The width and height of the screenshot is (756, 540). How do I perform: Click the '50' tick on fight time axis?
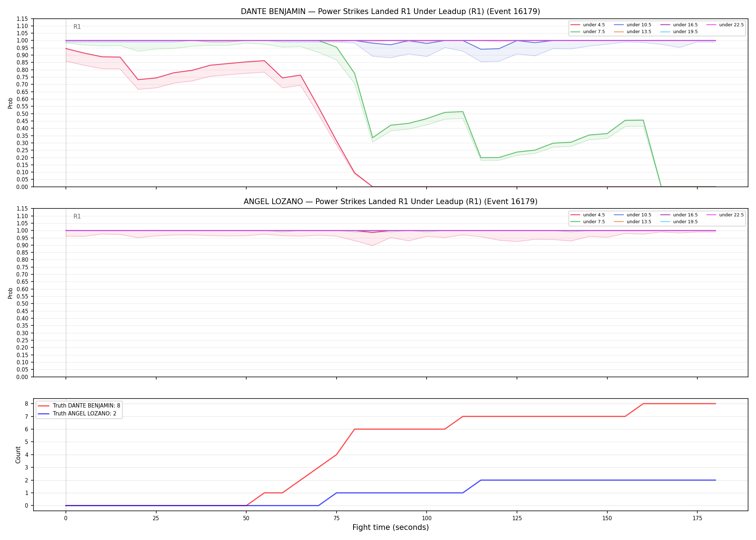point(246,518)
